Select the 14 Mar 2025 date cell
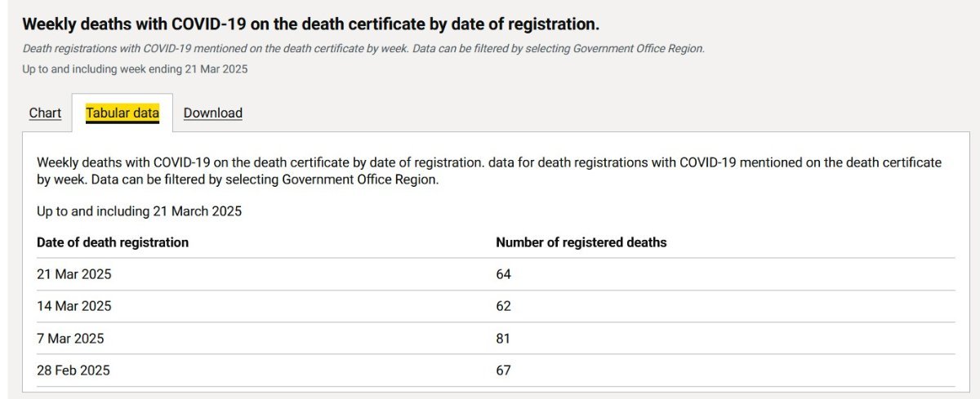 pyautogui.click(x=74, y=306)
